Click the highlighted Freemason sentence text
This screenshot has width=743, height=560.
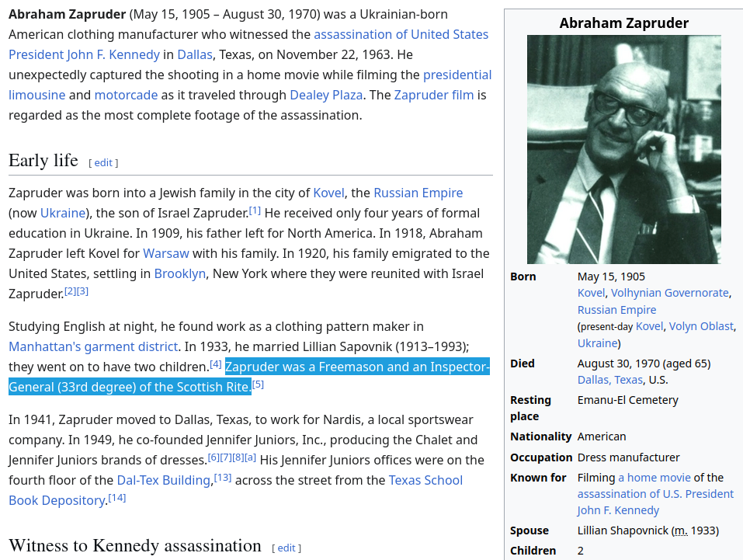tap(249, 377)
